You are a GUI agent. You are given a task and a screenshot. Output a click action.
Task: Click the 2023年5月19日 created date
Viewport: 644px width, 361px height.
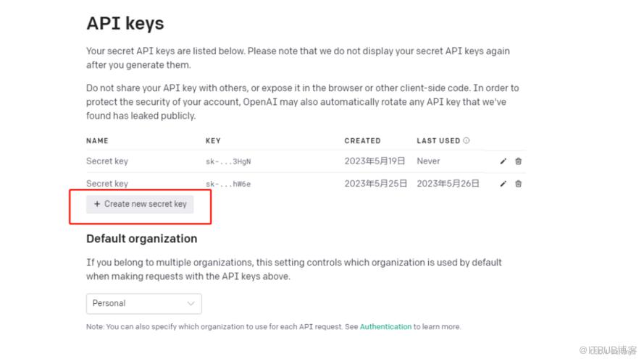375,161
